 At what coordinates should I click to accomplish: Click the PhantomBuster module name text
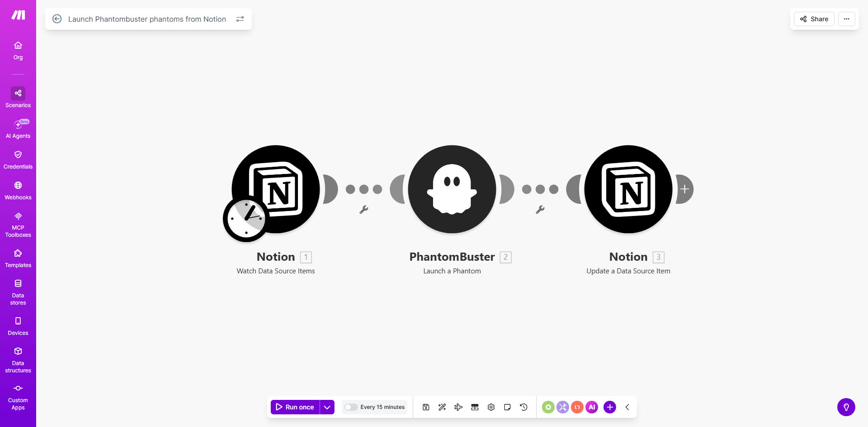[452, 257]
